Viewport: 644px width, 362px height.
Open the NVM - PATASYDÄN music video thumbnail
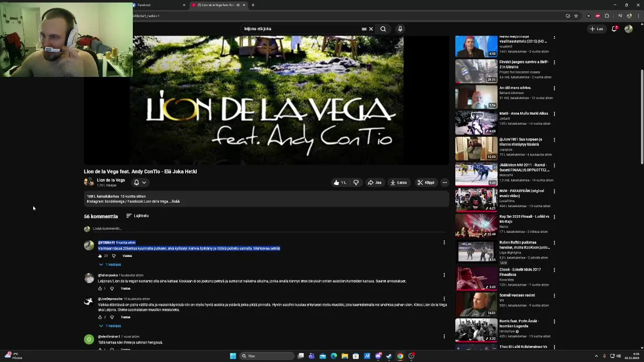pyautogui.click(x=476, y=200)
